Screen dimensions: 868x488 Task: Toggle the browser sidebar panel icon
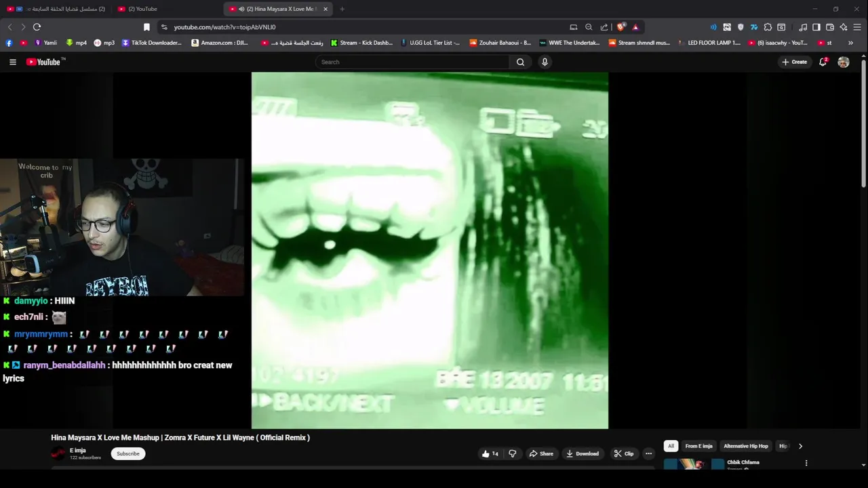coord(816,27)
